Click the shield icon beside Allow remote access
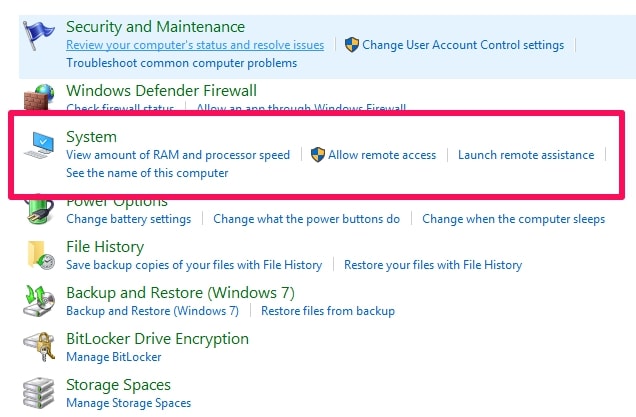This screenshot has width=636, height=417. pos(318,155)
